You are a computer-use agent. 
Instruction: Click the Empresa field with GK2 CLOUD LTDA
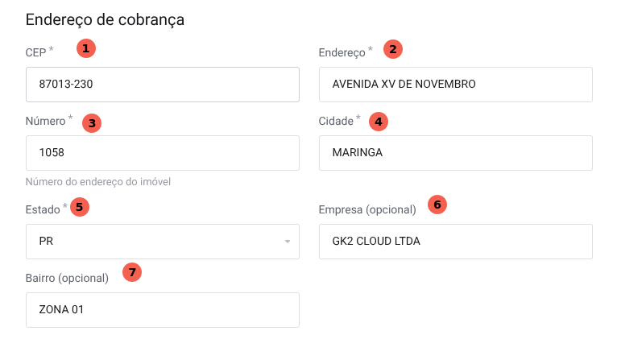(456, 242)
